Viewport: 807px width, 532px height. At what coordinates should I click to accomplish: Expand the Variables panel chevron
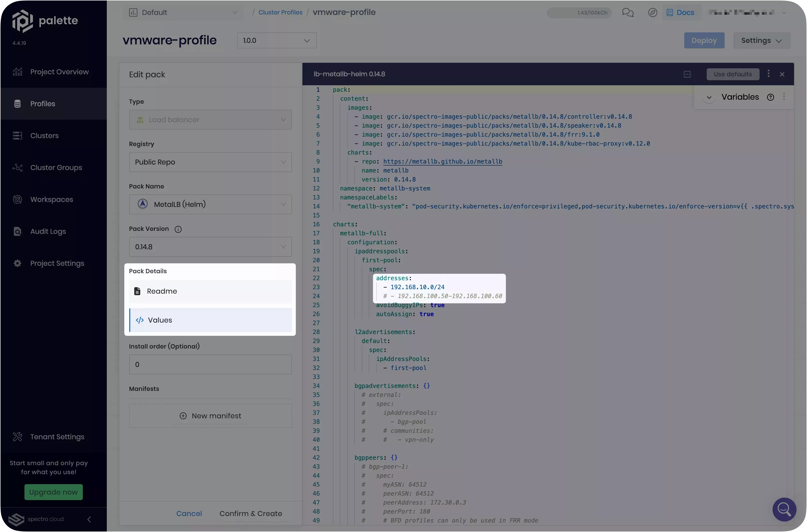pos(709,97)
